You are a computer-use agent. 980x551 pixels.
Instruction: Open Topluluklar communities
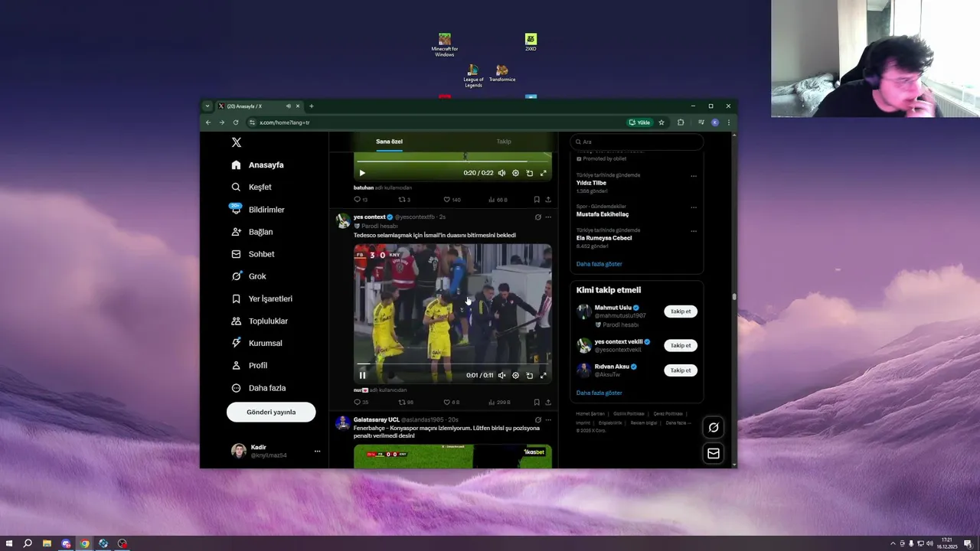259,321
